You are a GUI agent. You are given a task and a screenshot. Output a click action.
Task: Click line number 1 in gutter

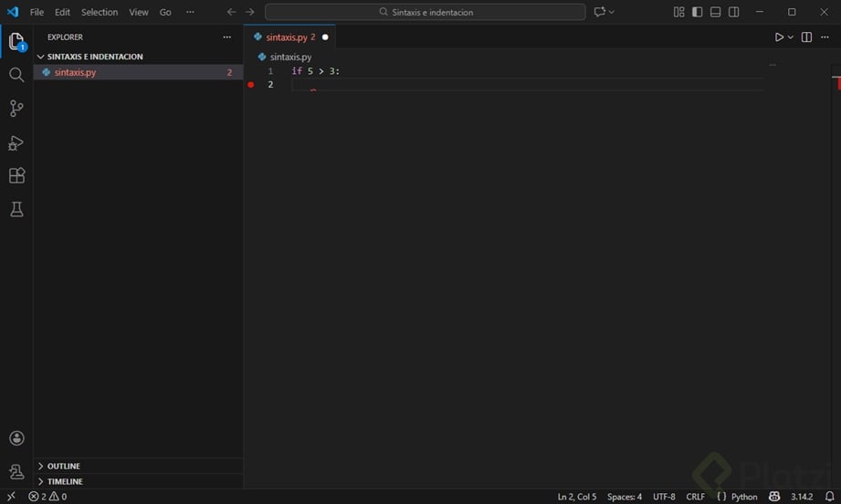tap(270, 71)
